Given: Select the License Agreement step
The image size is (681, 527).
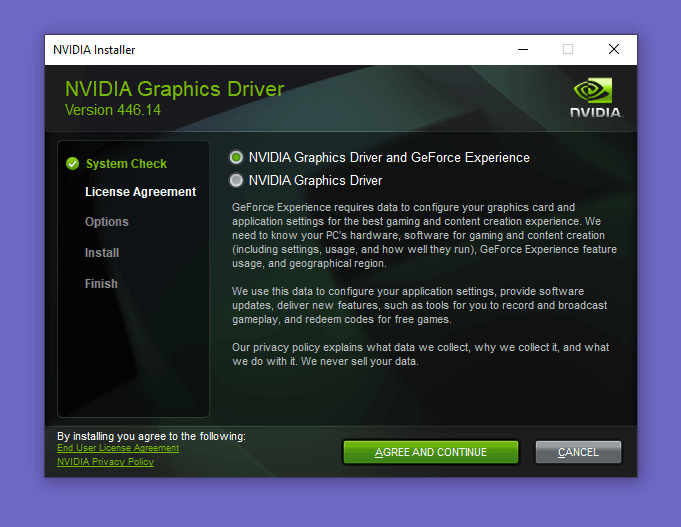Looking at the screenshot, I should pos(140,192).
